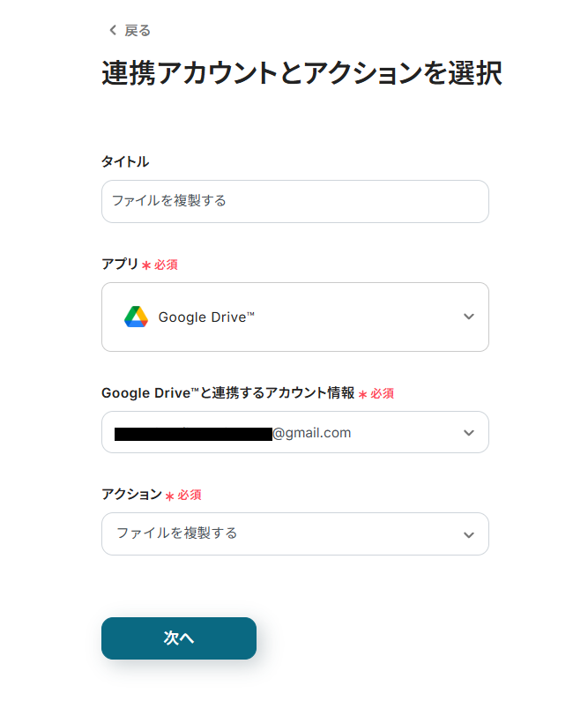Click the back chevron arrow icon

coord(112,31)
